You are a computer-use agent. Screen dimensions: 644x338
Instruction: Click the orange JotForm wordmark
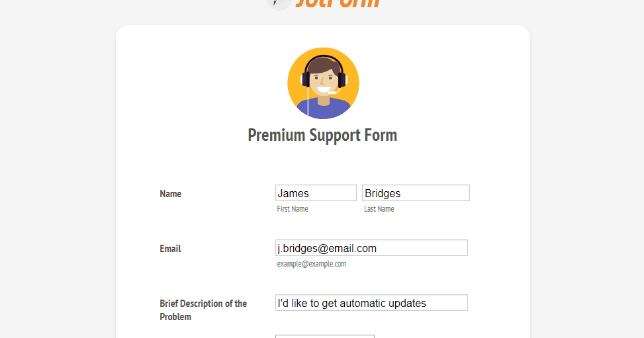[338, 3]
